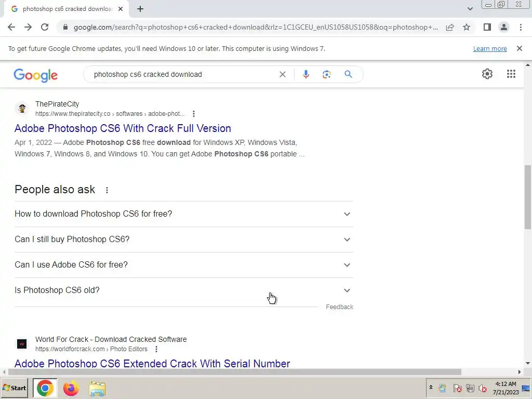
Task: Click ThePirateCity site name
Action: (57, 104)
